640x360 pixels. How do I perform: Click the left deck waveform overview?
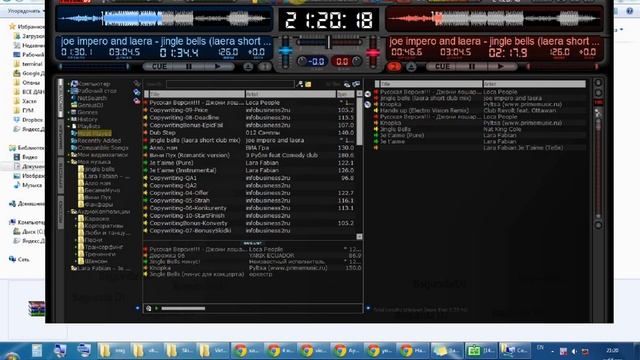(x=164, y=19)
